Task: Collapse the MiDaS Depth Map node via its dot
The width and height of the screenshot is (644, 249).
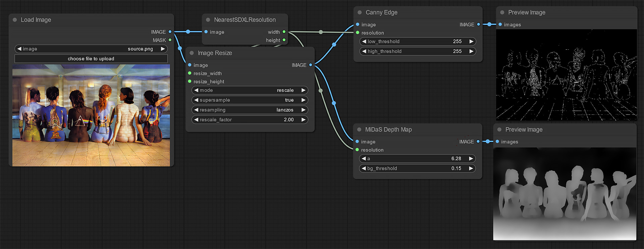Action: [x=359, y=130]
